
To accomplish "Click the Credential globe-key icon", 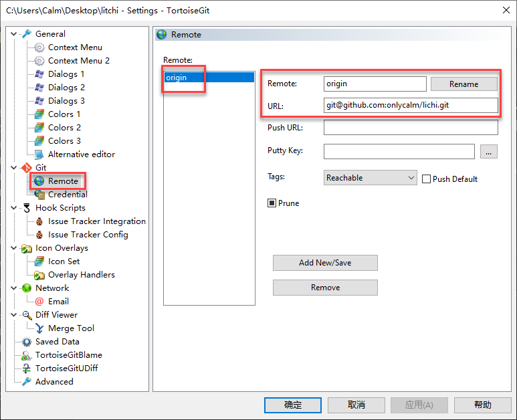I will pyautogui.click(x=39, y=195).
